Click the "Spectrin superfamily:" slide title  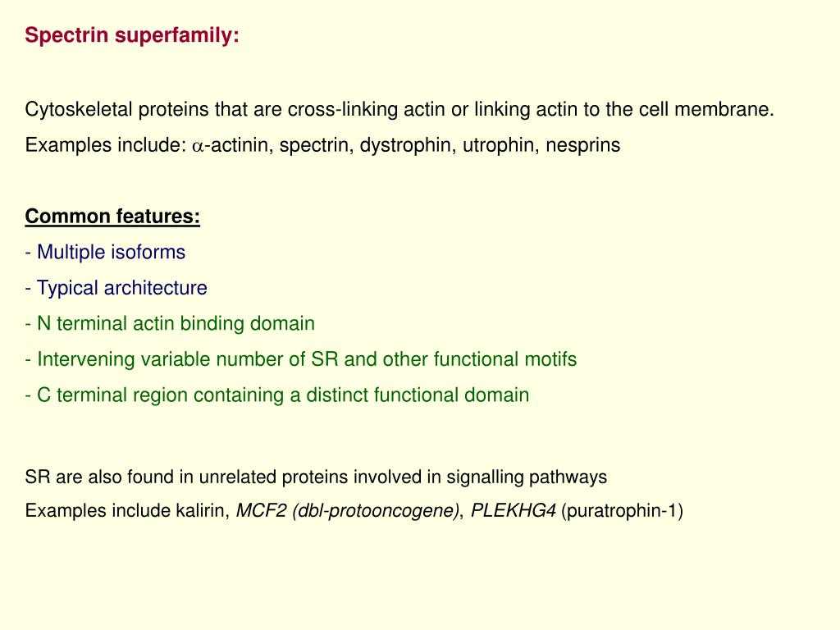132,35
